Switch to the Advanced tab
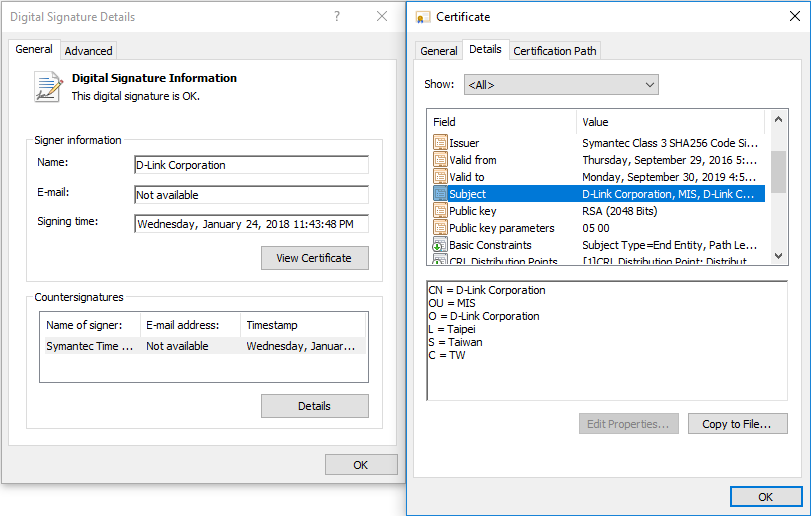 click(x=89, y=50)
